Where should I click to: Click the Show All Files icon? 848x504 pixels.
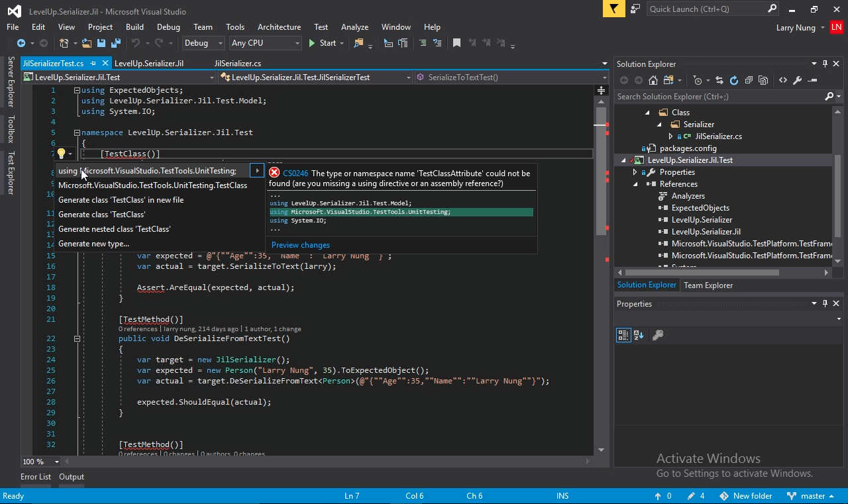pos(763,80)
